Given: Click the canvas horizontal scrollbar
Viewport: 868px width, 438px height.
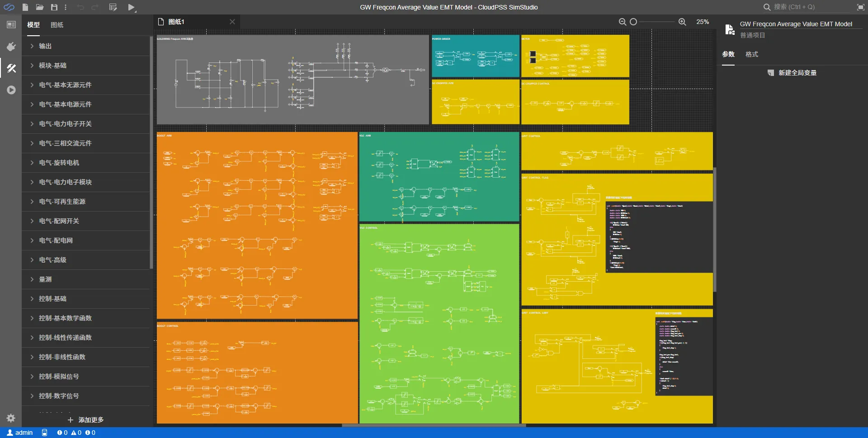Looking at the screenshot, I should (x=434, y=425).
